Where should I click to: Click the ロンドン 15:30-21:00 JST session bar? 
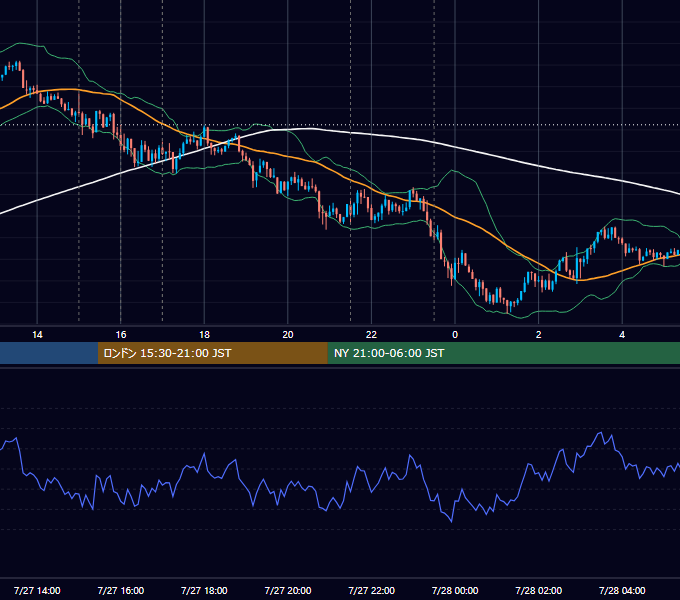(212, 353)
